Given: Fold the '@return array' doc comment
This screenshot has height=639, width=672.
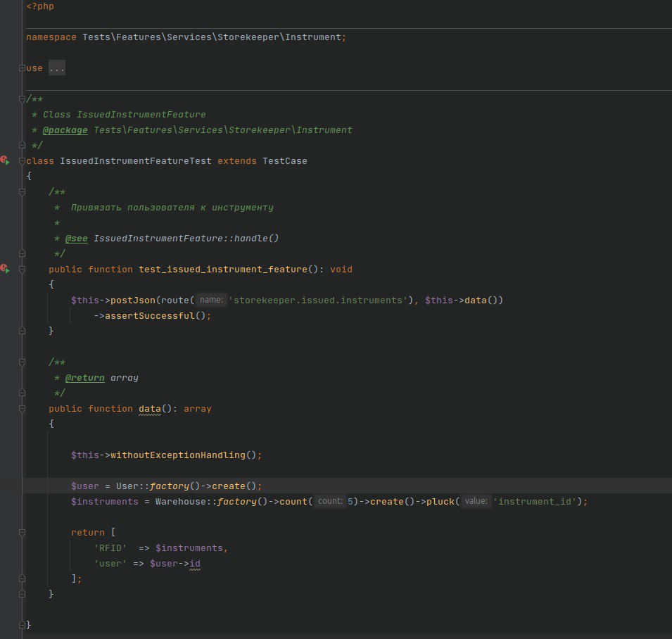Looking at the screenshot, I should 23,362.
